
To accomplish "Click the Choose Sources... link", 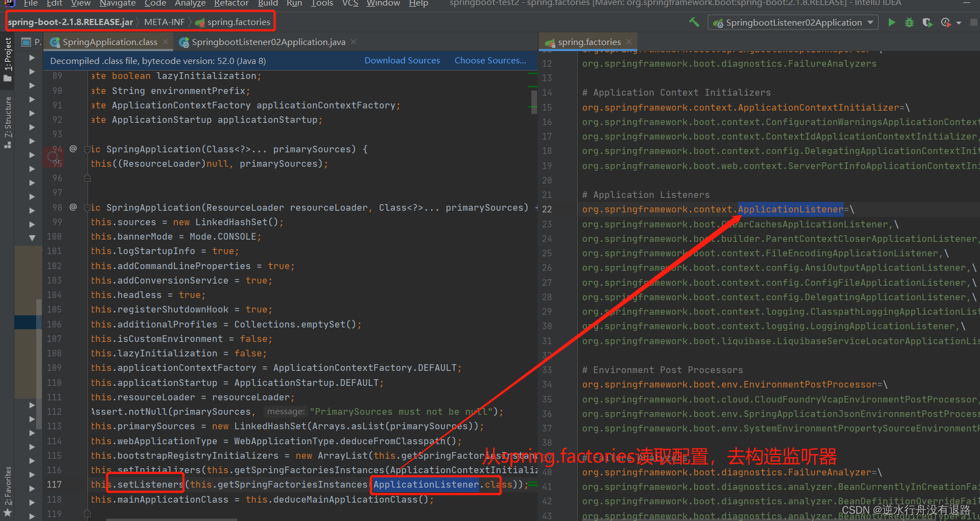I will 490,61.
